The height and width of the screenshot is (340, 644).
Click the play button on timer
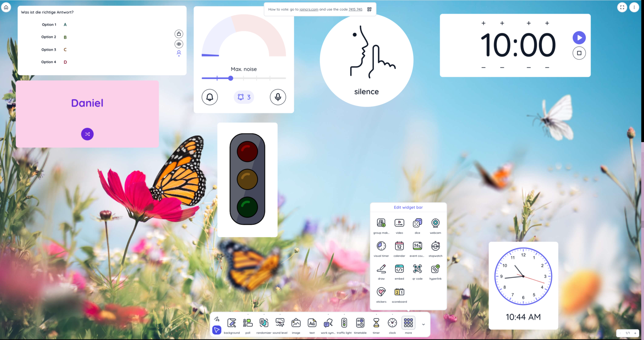tap(579, 38)
